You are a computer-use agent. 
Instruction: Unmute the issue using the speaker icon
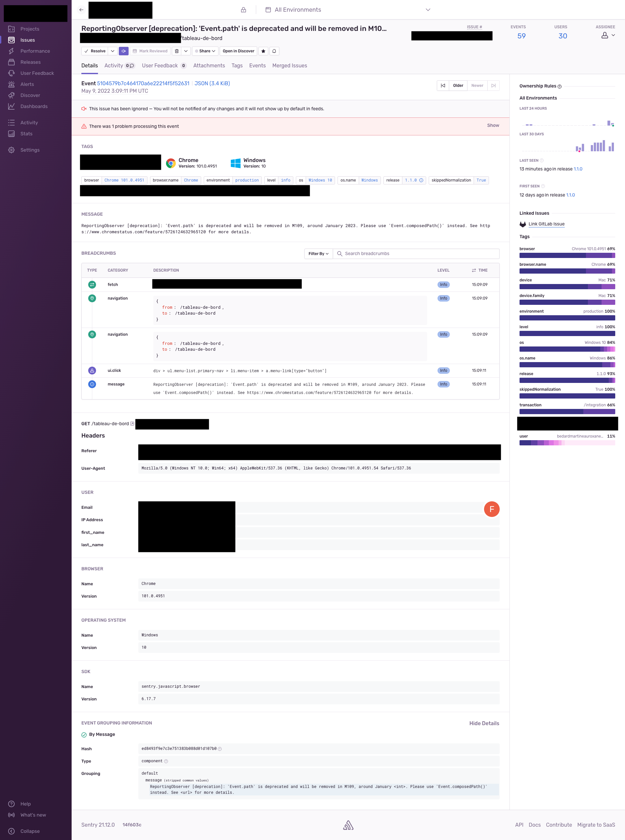[x=123, y=51]
